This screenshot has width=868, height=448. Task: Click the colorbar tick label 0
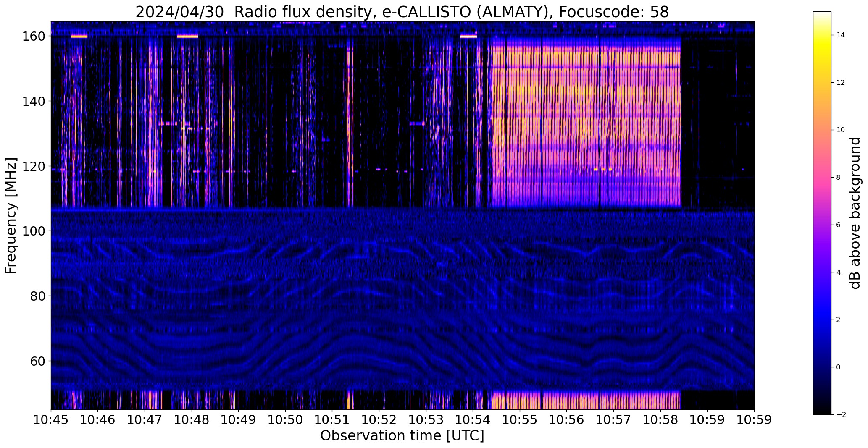(x=839, y=367)
